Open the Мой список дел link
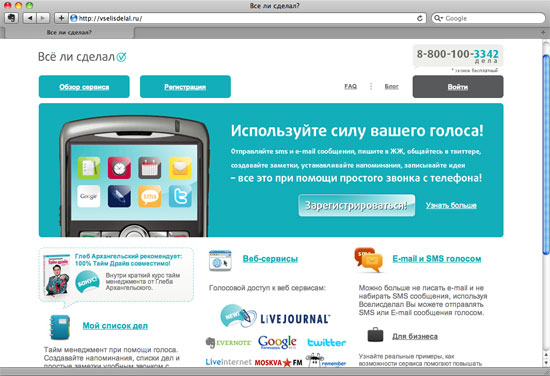 click(x=115, y=326)
